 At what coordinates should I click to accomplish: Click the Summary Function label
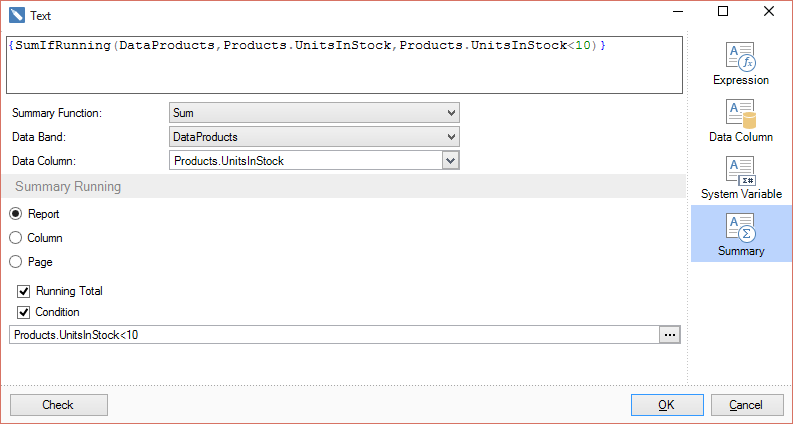coord(57,113)
